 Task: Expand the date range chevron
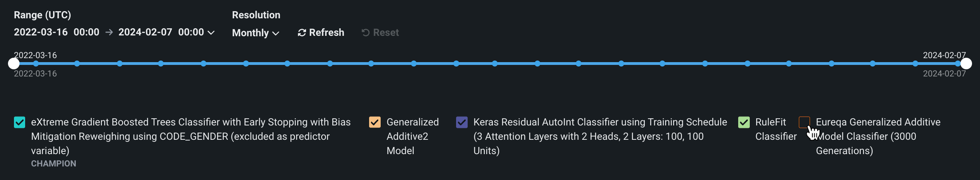[211, 32]
